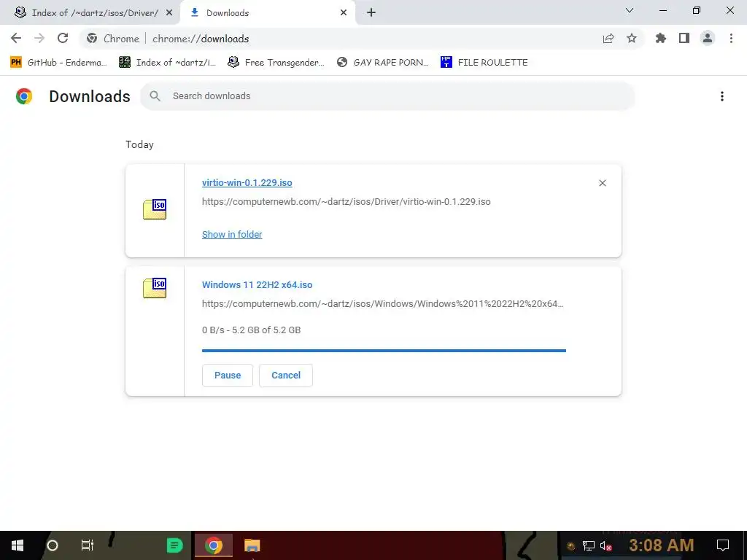The width and height of the screenshot is (747, 560).
Task: Open Task View on the taskbar
Action: 88,545
